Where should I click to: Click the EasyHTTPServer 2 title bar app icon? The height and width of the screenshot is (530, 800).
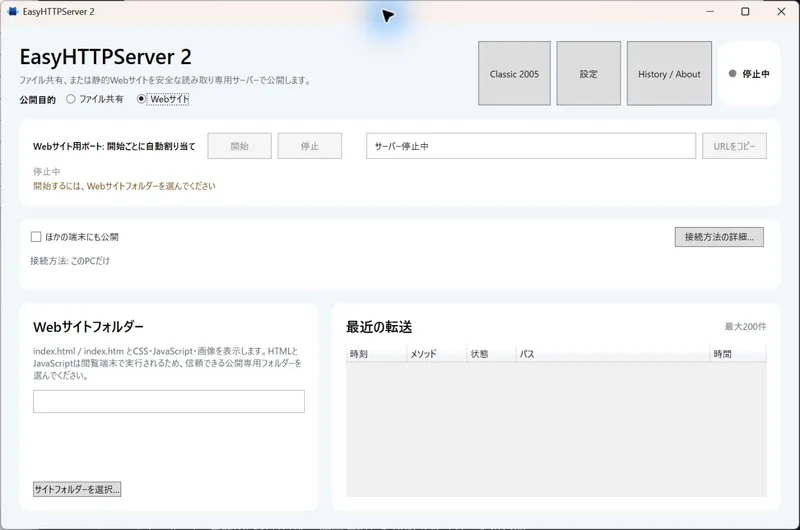coord(12,11)
